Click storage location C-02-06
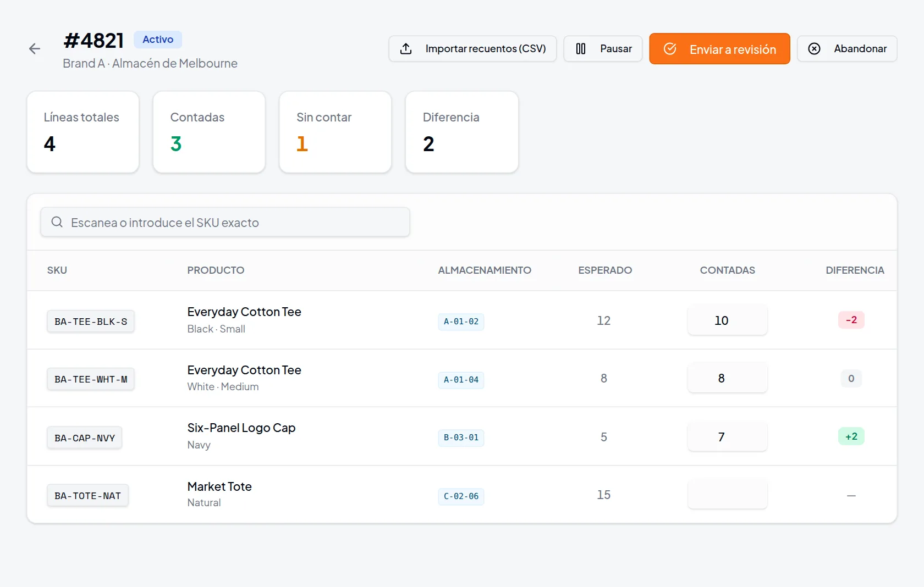924x587 pixels. click(461, 496)
